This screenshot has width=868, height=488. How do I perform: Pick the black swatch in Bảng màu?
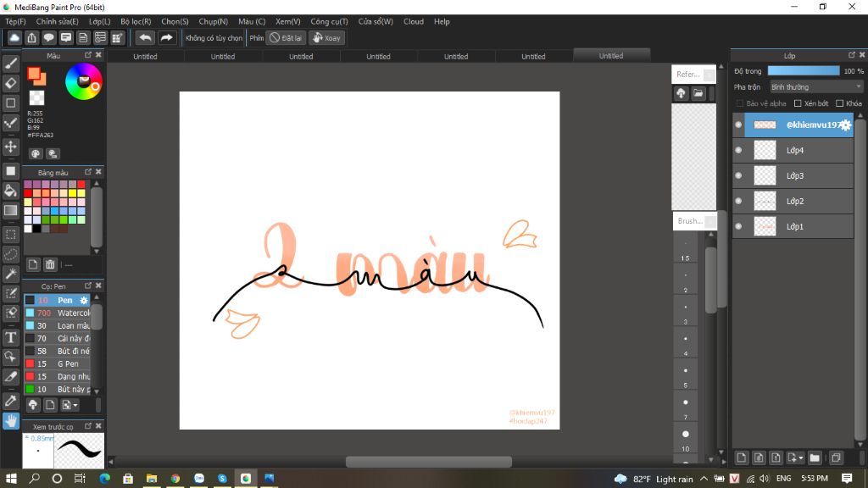pos(36,229)
